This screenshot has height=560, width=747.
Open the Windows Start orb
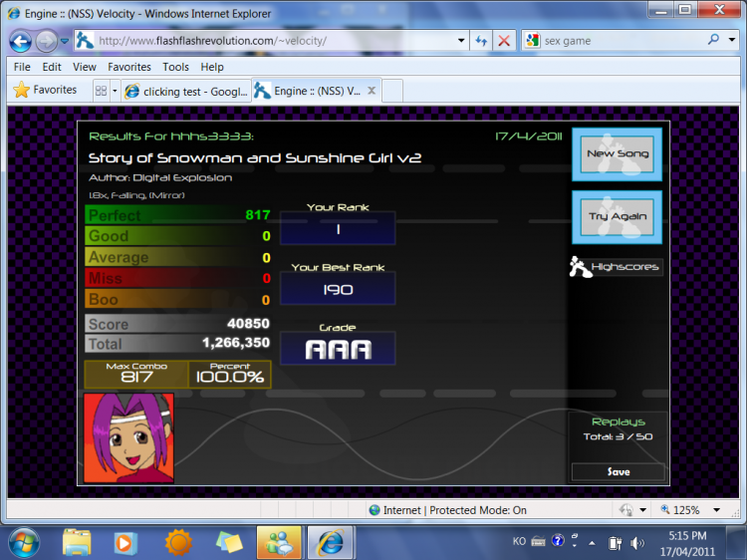(23, 543)
